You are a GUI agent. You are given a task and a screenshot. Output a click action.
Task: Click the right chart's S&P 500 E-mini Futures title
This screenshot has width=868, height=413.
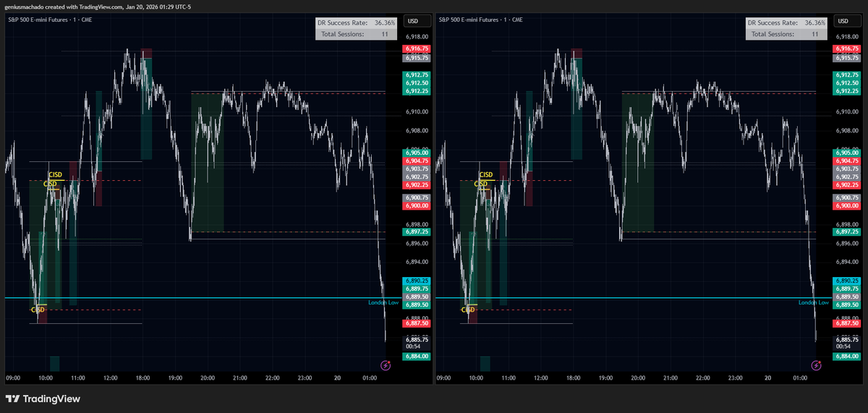(480, 20)
